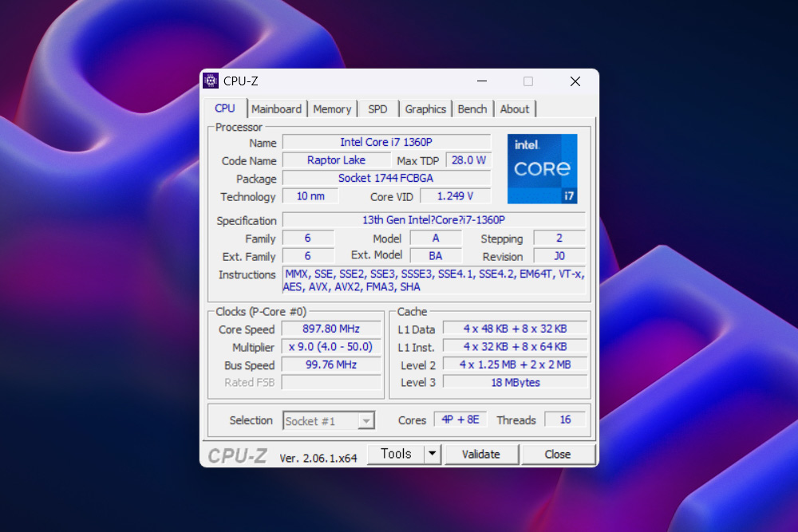
Task: Click the version text Ver. 2.06.1.x64
Action: coord(318,458)
